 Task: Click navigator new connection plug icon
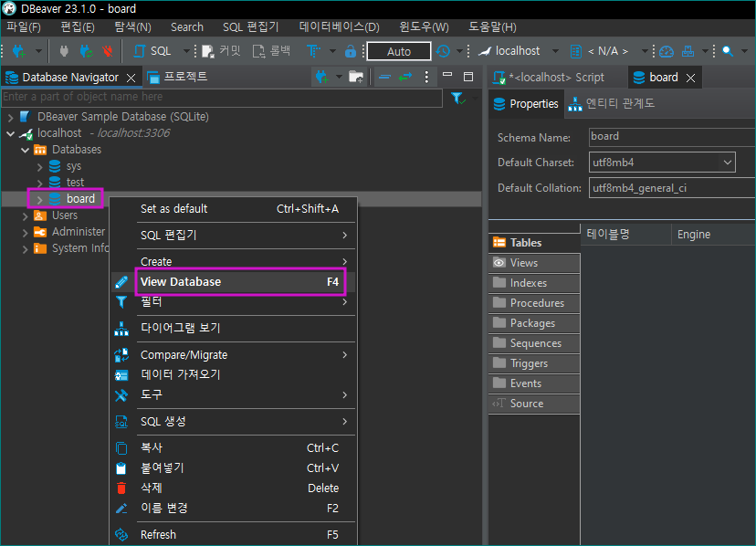pos(321,77)
